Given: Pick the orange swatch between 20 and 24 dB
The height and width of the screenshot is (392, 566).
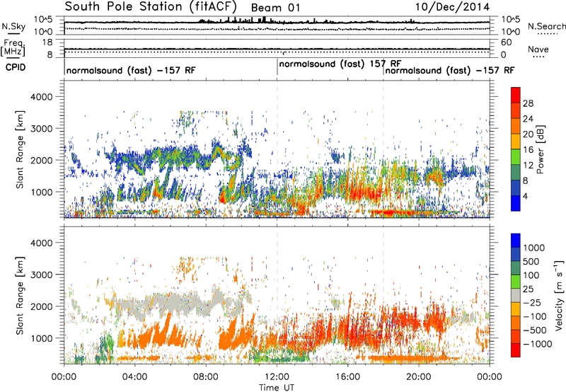Looking at the screenshot, I should [516, 127].
